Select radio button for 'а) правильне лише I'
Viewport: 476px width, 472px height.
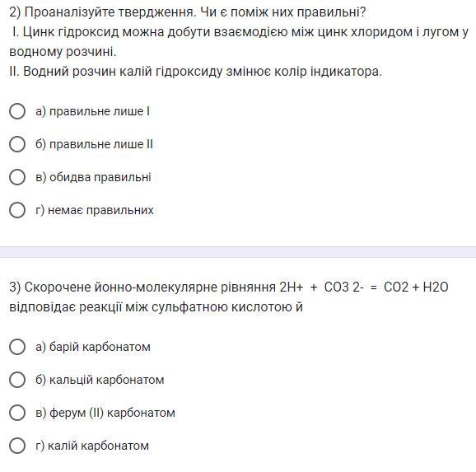click(17, 111)
